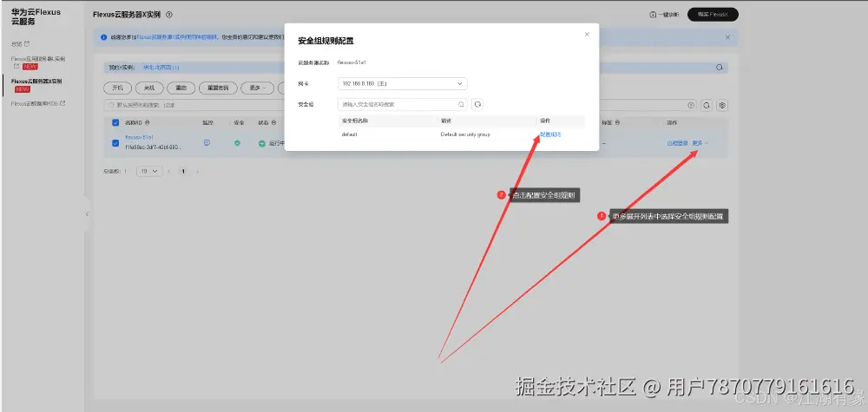The width and height of the screenshot is (868, 412).
Task: Click the 开机 button
Action: [117, 88]
